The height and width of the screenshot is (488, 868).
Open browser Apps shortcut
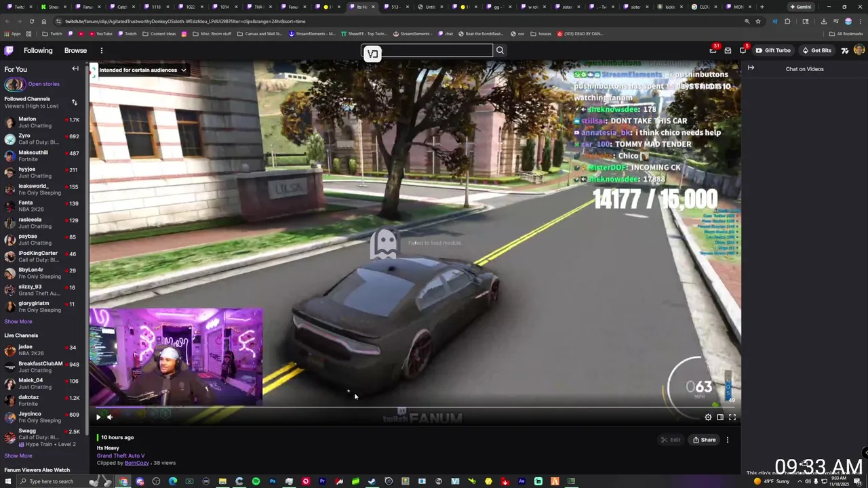coord(12,33)
